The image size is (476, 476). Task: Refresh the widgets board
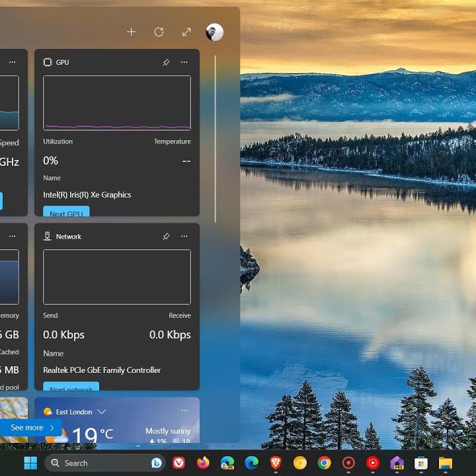[159, 32]
